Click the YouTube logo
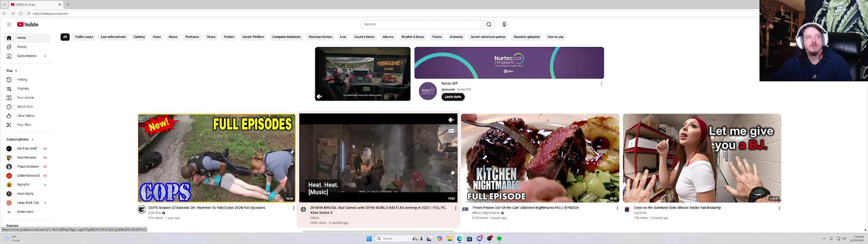 click(x=28, y=24)
